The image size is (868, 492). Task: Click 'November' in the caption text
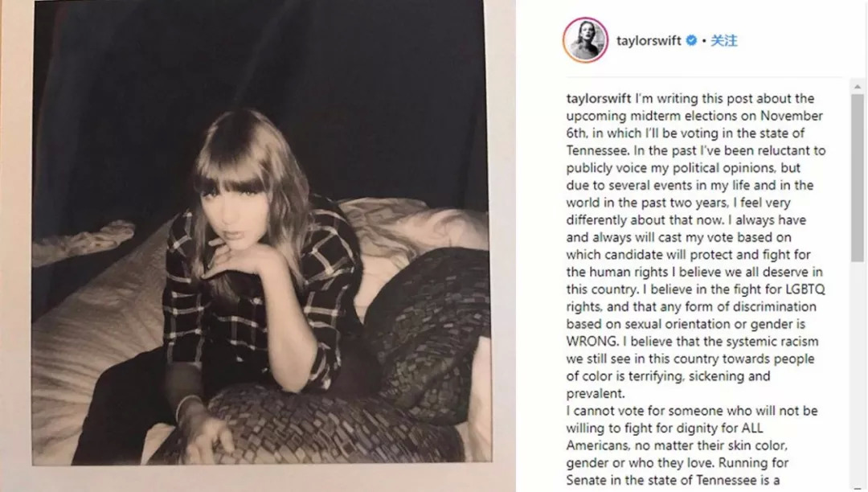(x=791, y=116)
